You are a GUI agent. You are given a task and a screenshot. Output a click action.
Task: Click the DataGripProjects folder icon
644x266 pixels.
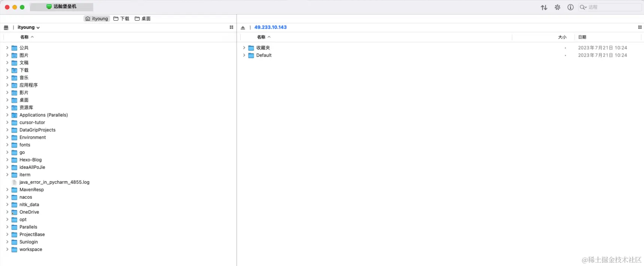click(14, 130)
